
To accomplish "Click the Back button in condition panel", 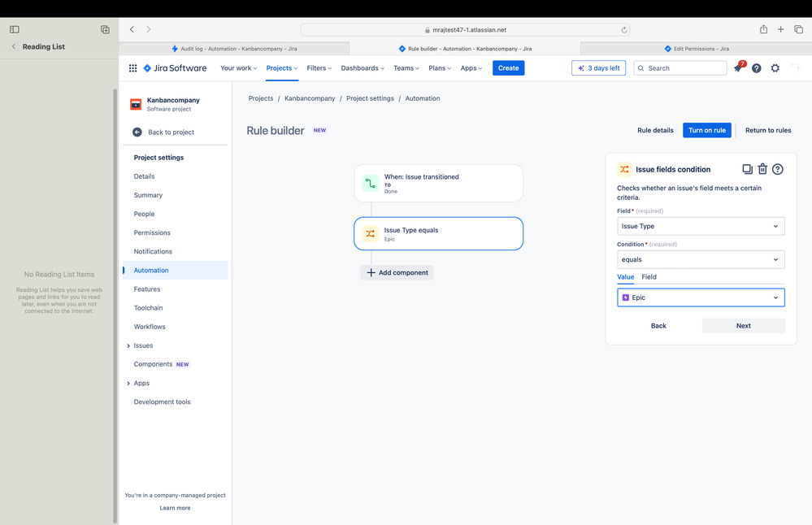I will [x=658, y=326].
